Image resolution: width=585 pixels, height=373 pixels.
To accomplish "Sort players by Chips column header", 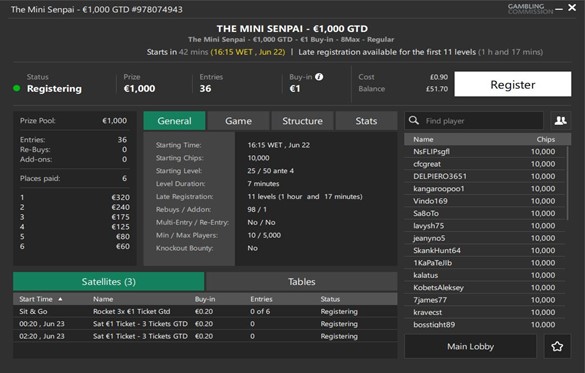I will [x=545, y=139].
